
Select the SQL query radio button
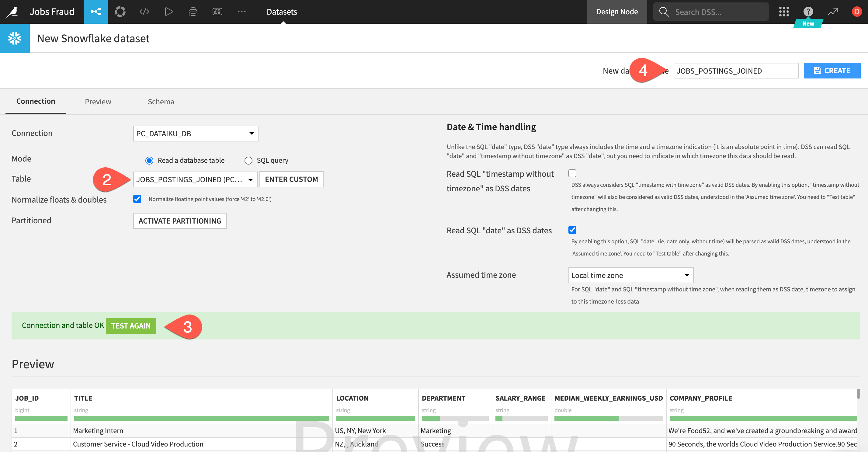pyautogui.click(x=248, y=160)
